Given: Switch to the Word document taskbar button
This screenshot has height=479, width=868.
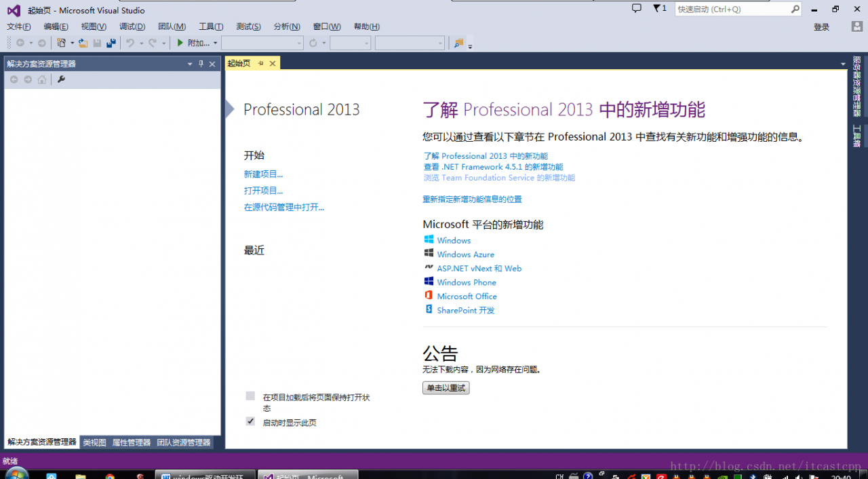Looking at the screenshot, I should (205, 476).
